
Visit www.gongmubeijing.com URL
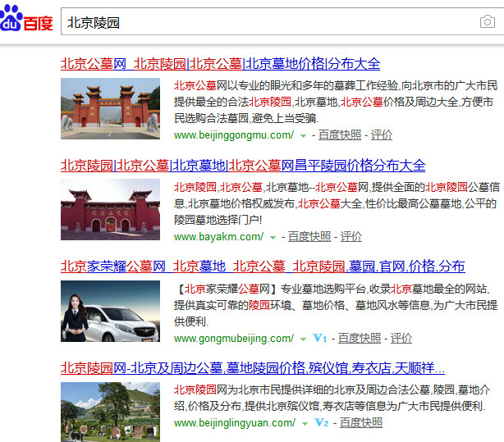tap(234, 338)
